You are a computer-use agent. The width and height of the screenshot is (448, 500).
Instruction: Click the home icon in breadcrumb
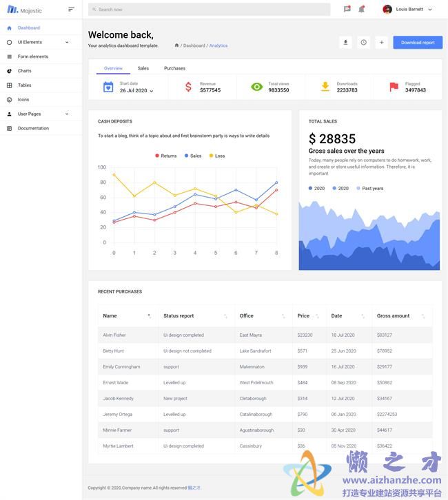(176, 45)
